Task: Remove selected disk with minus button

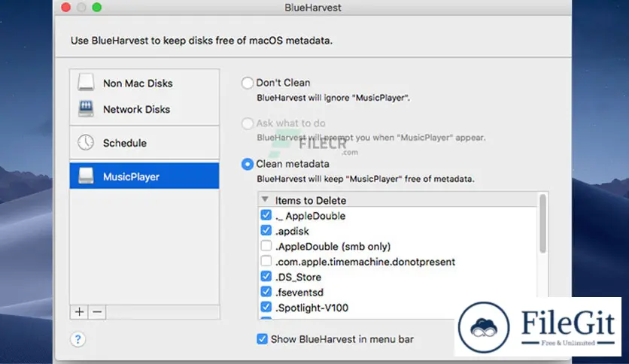Action: coord(97,312)
